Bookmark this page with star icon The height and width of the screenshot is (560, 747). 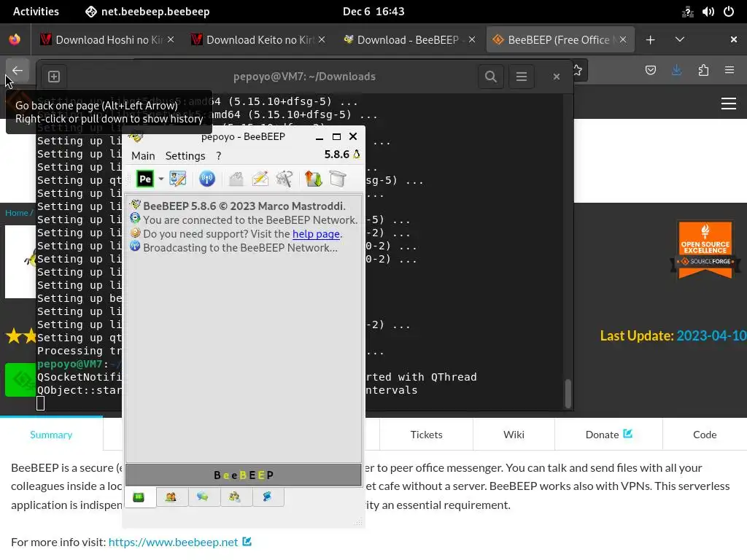click(577, 71)
